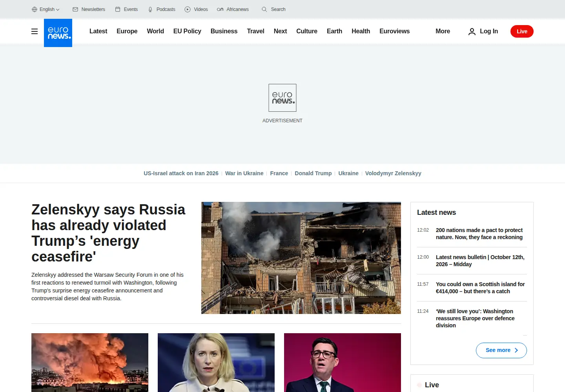
Task: Open the Volodymyr Zelenskyy topic link
Action: (x=393, y=173)
